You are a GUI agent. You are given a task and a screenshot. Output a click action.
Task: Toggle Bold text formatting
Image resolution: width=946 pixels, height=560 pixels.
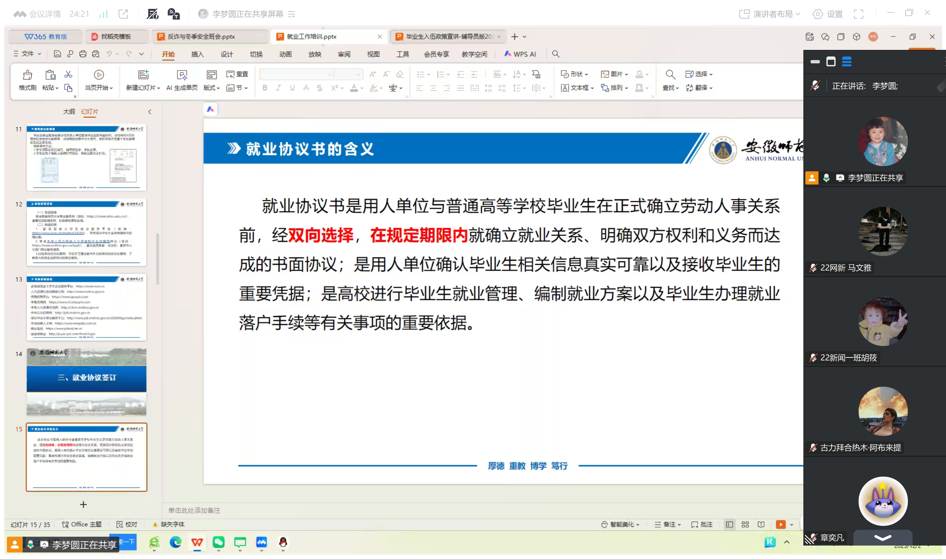(265, 88)
